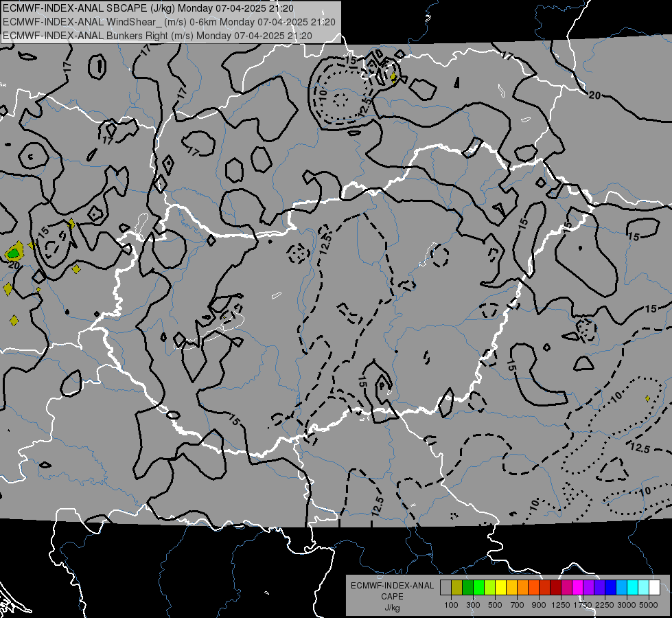Click the 5000 legend tick label
This screenshot has width=672, height=618.
649,605
